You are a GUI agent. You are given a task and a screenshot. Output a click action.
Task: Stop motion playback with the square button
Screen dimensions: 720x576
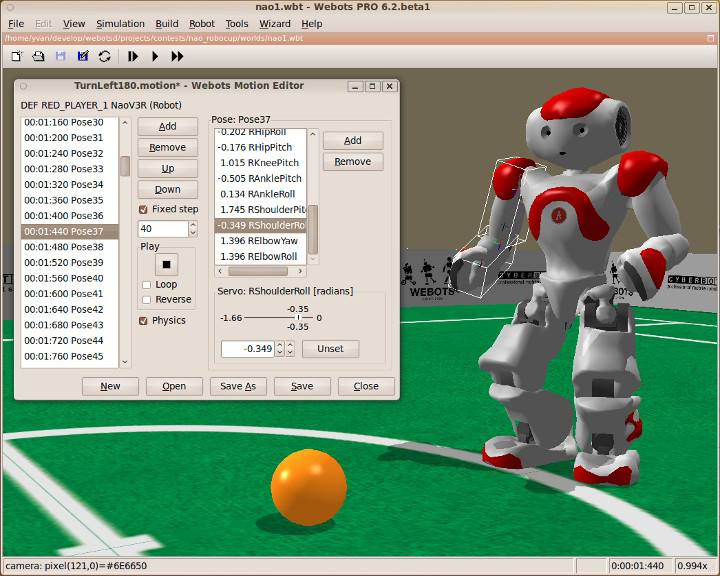click(166, 264)
